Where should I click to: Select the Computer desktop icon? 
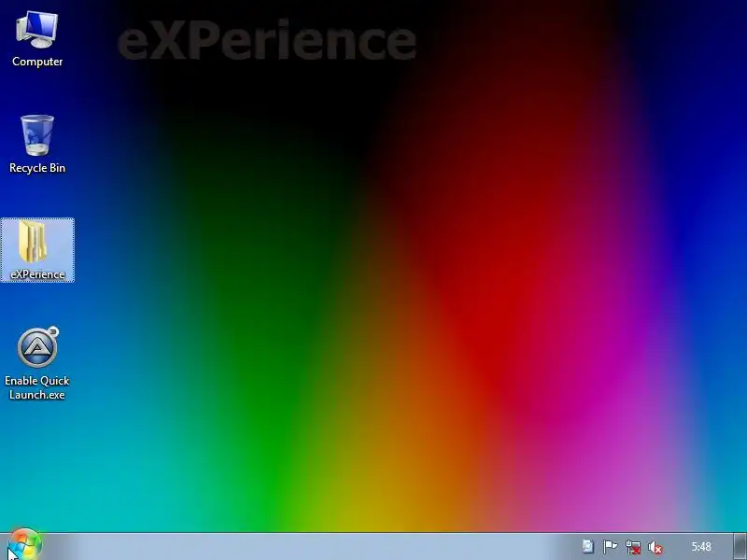37,39
